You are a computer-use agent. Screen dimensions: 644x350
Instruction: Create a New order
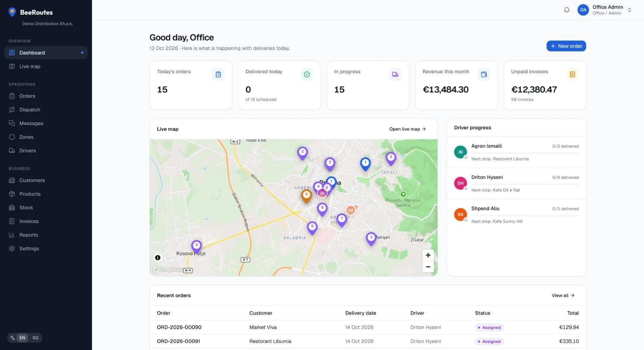[566, 46]
